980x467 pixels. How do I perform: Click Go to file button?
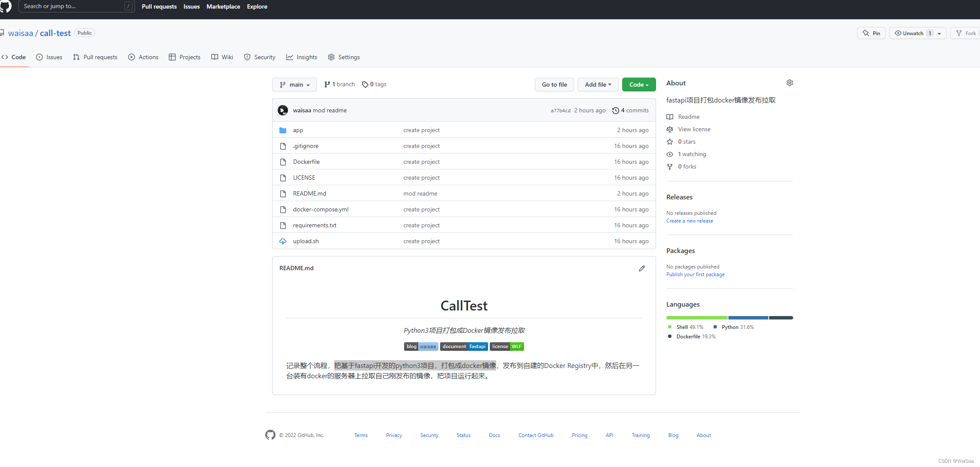pos(554,84)
